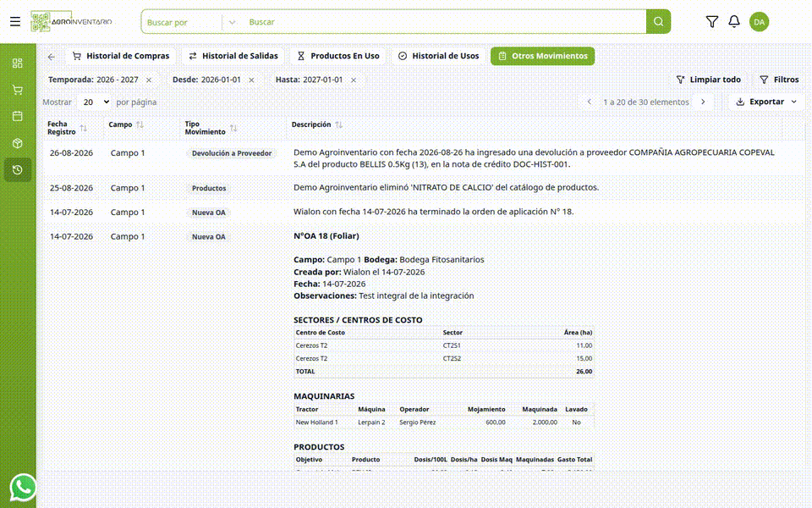The image size is (812, 508).
Task: Go to next page of results
Action: [x=703, y=102]
